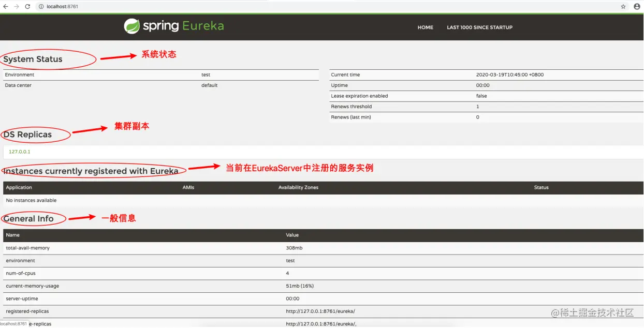Select the DS Replicas heading

point(27,135)
